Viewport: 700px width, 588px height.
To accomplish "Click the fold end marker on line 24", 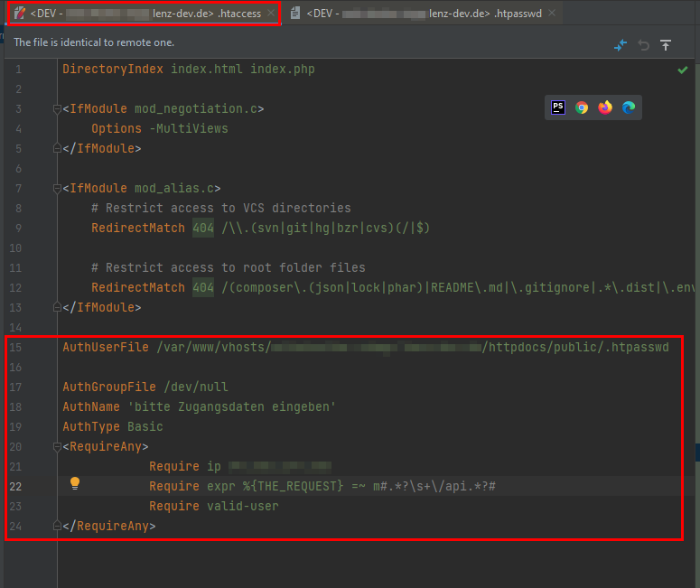I will (57, 526).
